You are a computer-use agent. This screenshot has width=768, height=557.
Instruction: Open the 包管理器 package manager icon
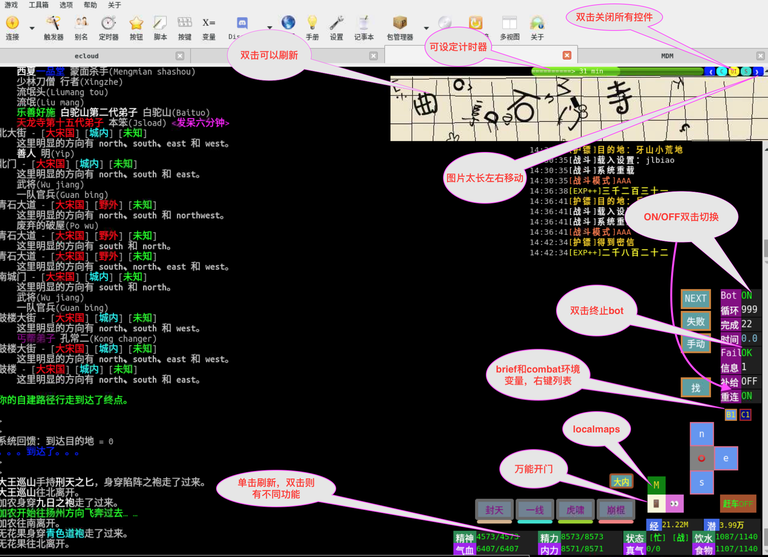tap(400, 25)
